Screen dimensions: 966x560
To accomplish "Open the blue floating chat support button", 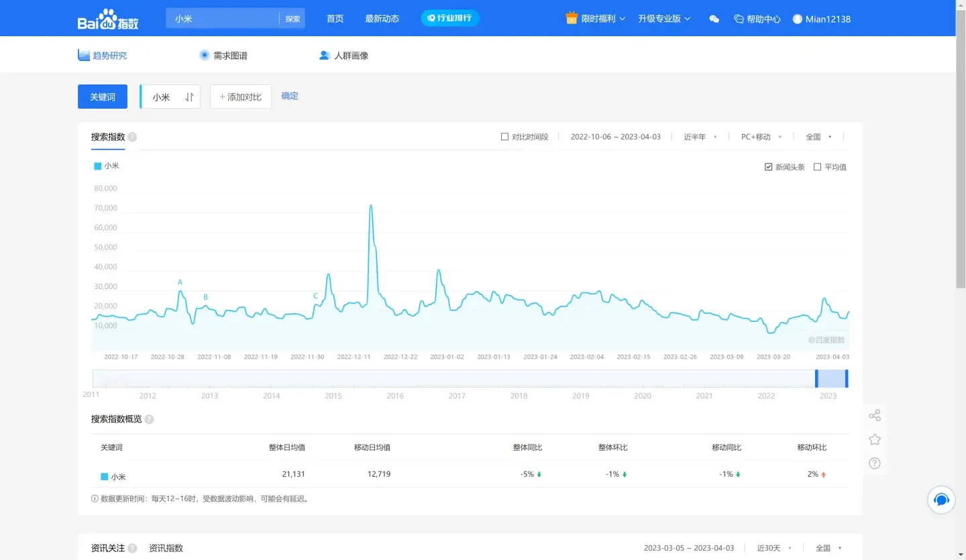I will [x=941, y=500].
